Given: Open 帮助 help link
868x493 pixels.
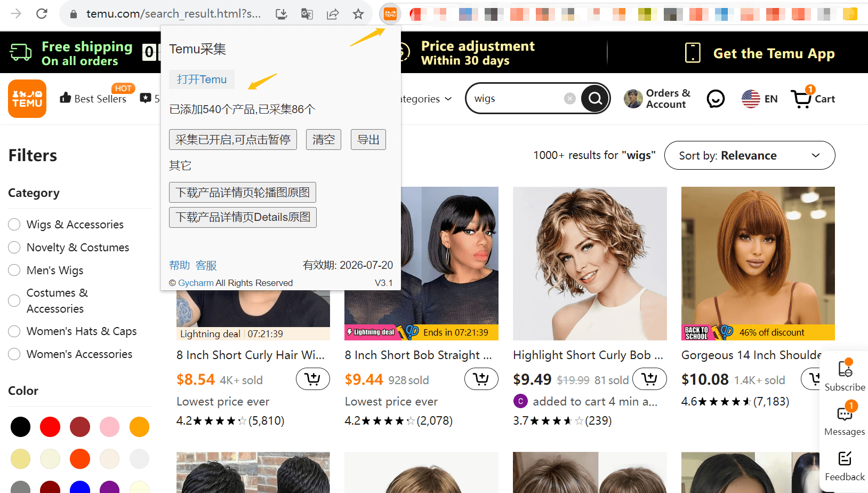Looking at the screenshot, I should 180,265.
